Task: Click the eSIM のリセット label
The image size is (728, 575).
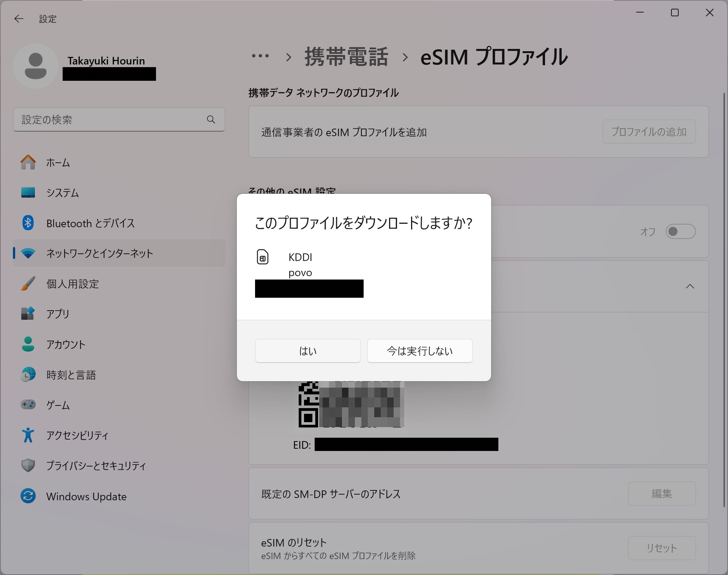Action: [294, 542]
